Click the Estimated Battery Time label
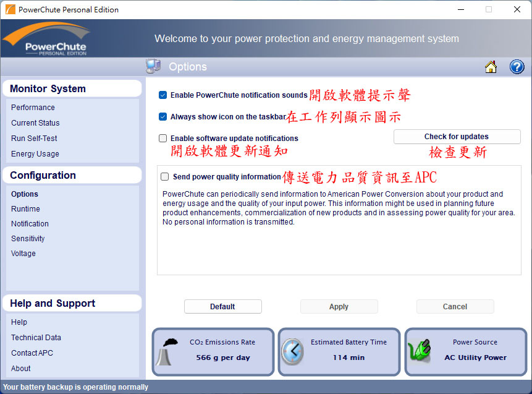 coord(348,342)
